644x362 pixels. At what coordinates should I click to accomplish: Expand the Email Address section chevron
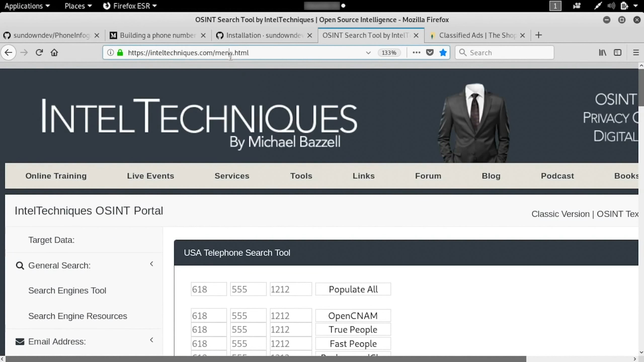[x=151, y=340]
